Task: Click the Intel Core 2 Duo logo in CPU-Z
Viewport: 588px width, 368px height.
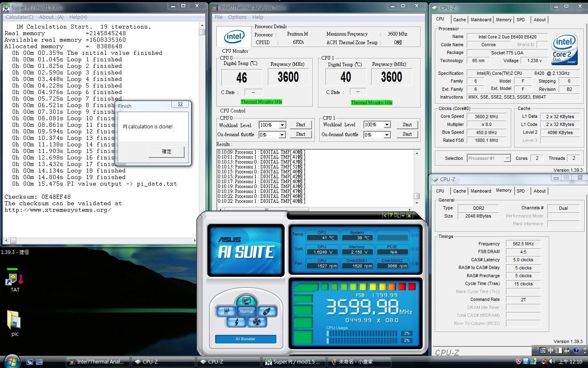Action: [x=565, y=49]
